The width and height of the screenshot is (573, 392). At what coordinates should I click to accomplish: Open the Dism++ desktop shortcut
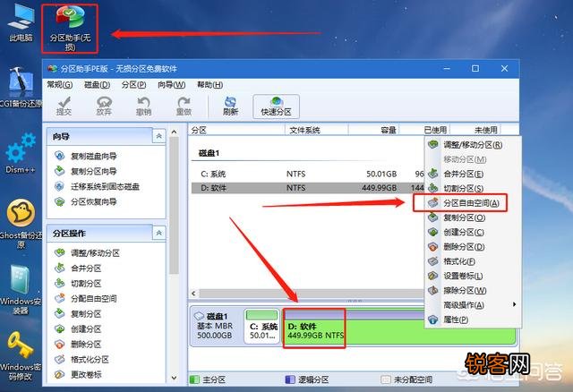click(x=21, y=153)
